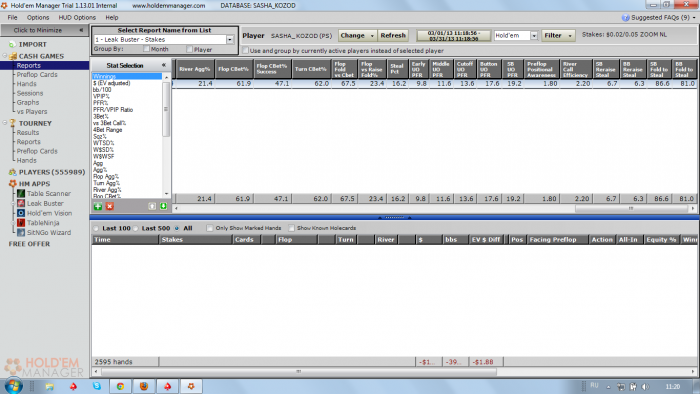Click the FREE OFFER link
This screenshot has width=700, height=394.
29,244
